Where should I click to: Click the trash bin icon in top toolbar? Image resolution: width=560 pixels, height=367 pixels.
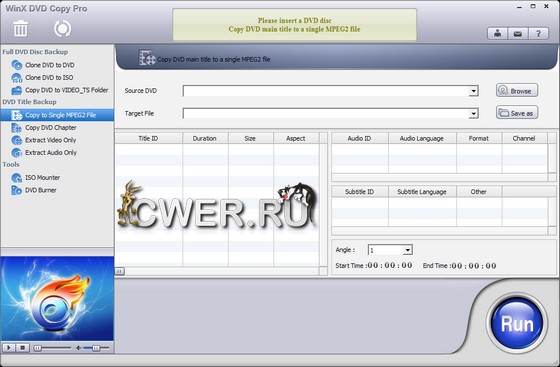click(20, 29)
